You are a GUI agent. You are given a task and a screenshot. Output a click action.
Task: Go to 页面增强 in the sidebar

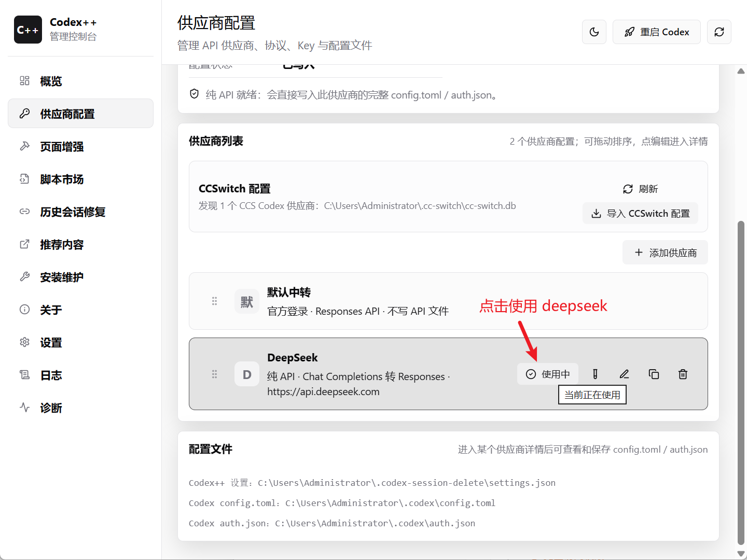pos(81,146)
